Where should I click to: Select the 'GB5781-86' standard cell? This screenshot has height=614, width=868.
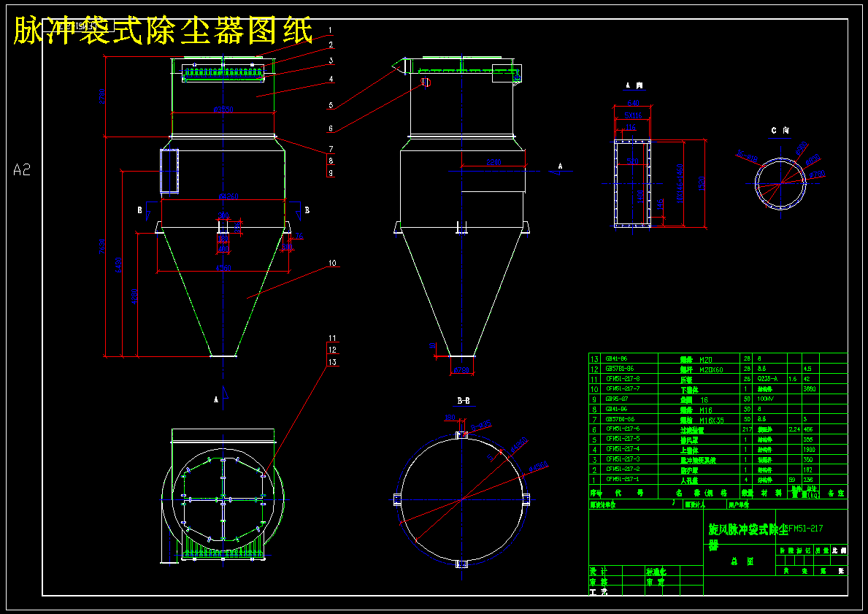coord(620,369)
